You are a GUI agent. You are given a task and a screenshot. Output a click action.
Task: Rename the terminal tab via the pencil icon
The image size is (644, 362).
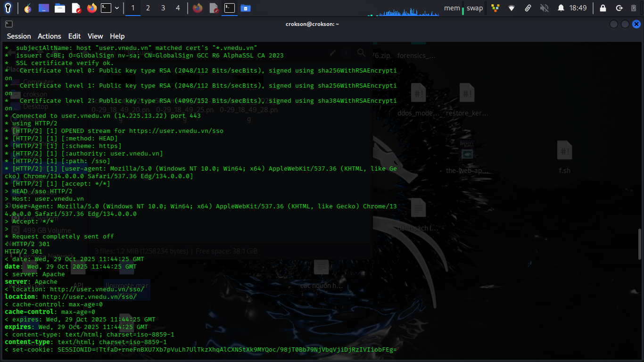[333, 53]
